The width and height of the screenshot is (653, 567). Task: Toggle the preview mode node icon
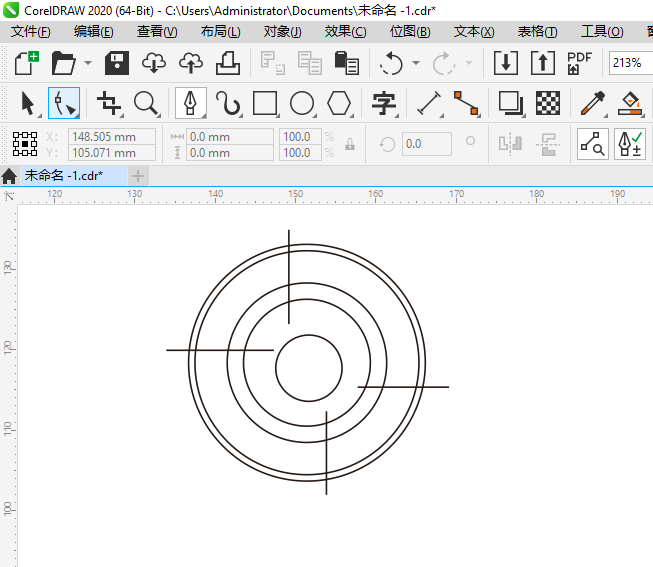[x=593, y=144]
